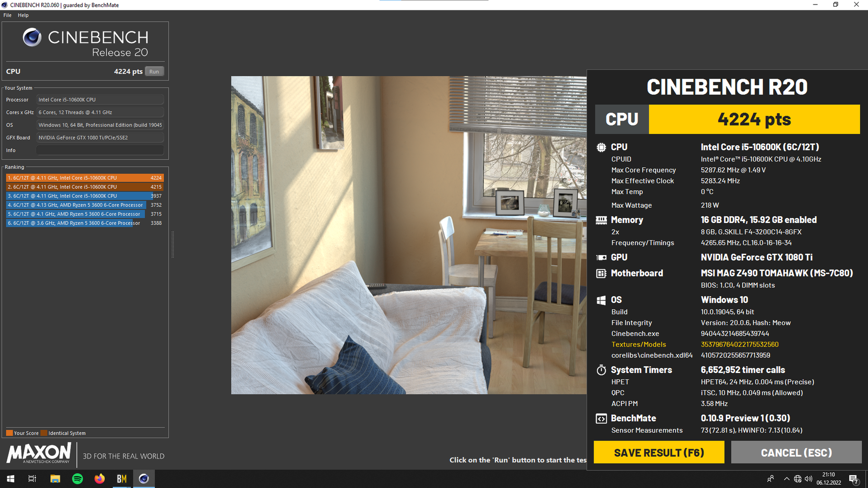Show hidden system tray icons
Viewport: 868px width, 488px height.
pyautogui.click(x=787, y=479)
